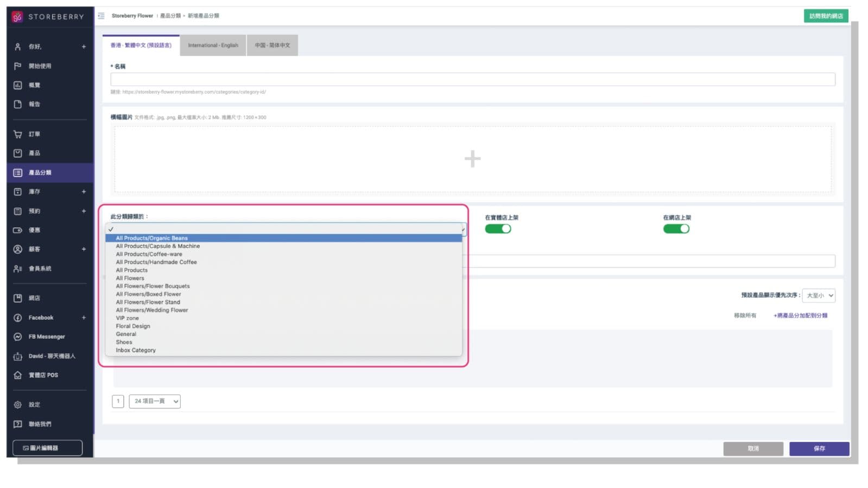Click the 訪問我的網店 green button

[826, 16]
